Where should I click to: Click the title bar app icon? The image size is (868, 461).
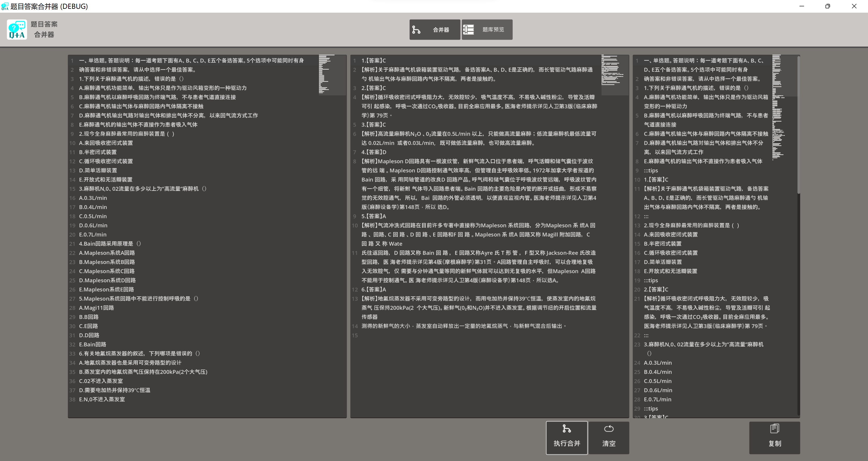pyautogui.click(x=5, y=6)
